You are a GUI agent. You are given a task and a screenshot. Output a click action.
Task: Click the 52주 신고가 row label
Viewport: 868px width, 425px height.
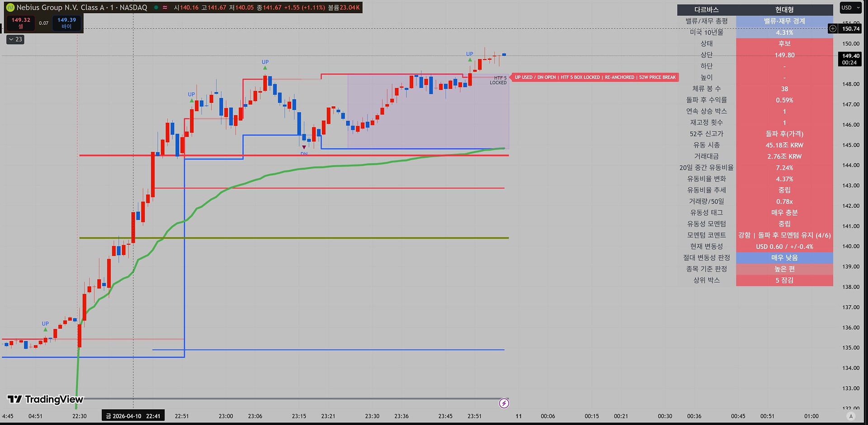[x=707, y=134]
